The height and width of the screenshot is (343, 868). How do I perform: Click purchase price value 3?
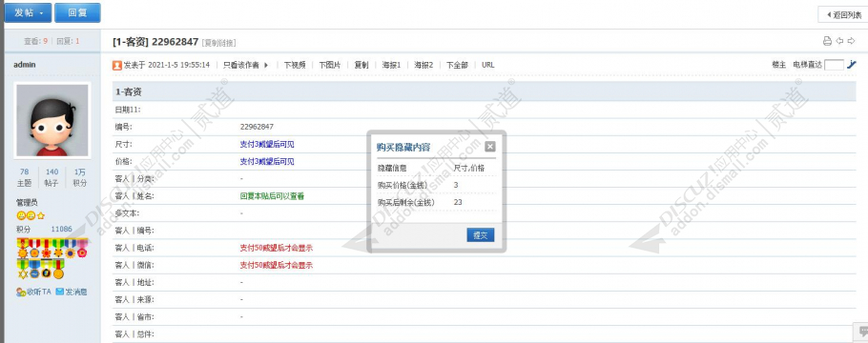[456, 185]
